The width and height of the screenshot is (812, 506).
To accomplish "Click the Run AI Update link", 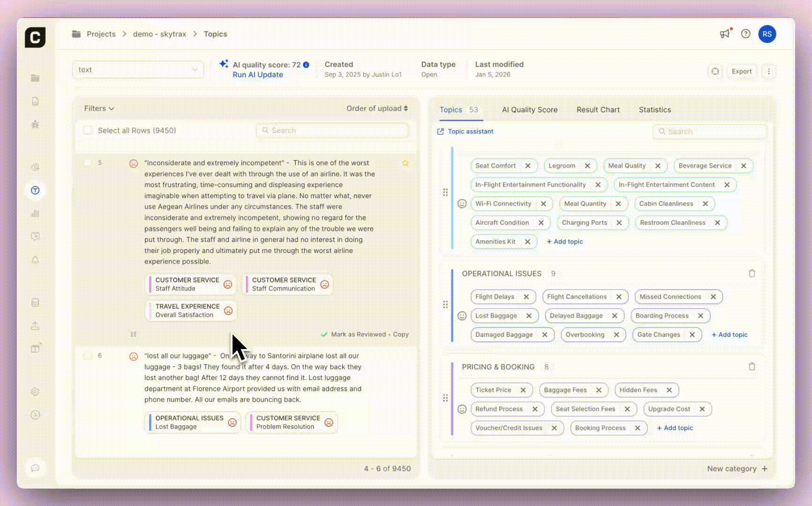I will coord(258,75).
